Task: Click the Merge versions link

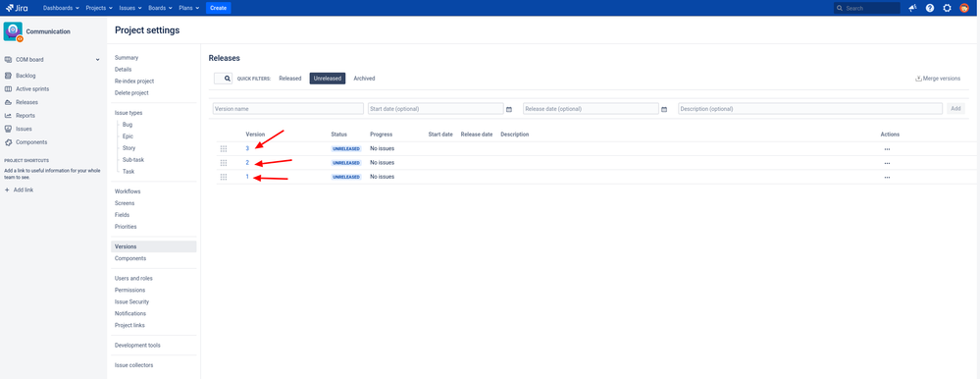Action: [x=938, y=79]
